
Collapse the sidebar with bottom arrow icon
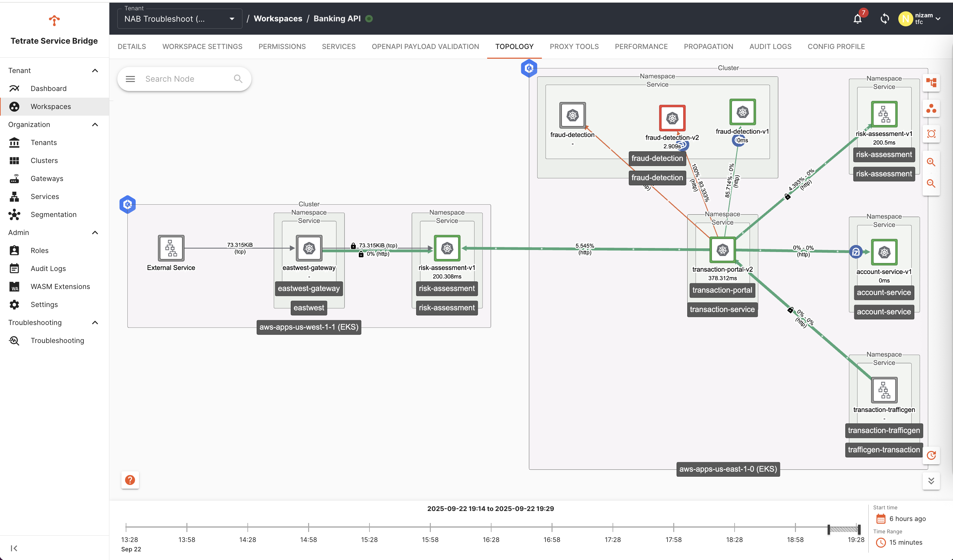pos(14,548)
